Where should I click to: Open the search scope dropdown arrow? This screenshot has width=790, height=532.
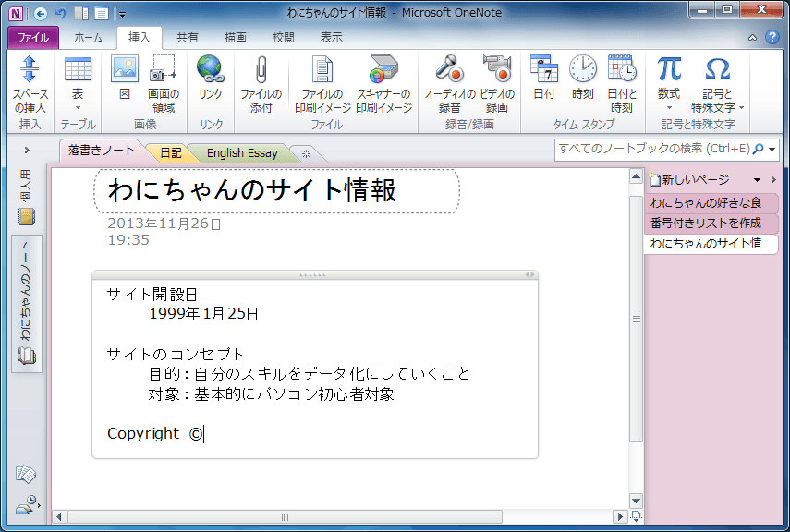coord(772,150)
